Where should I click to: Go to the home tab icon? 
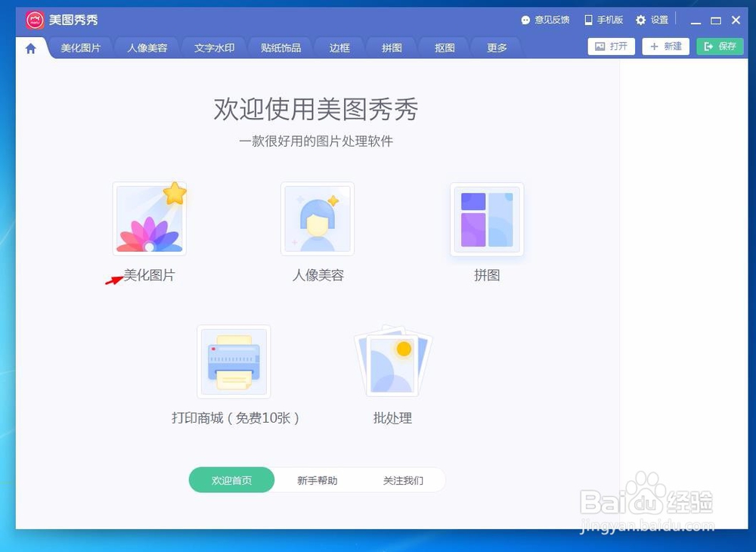30,48
